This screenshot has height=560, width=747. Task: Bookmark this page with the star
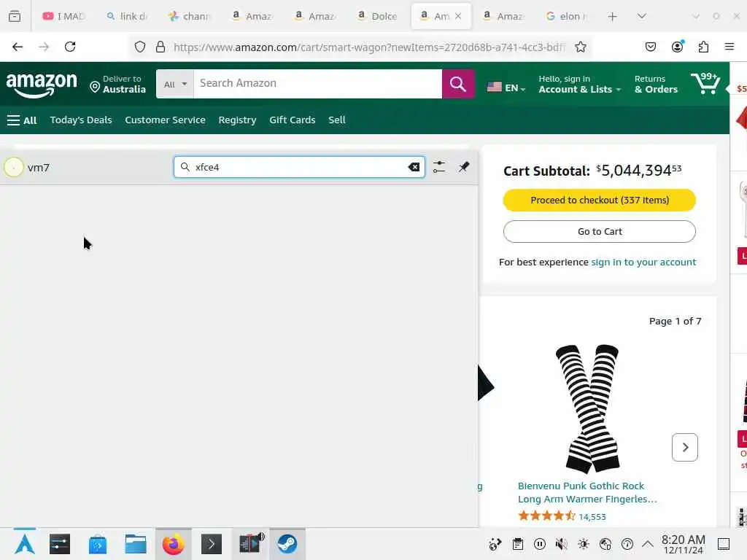(580, 47)
